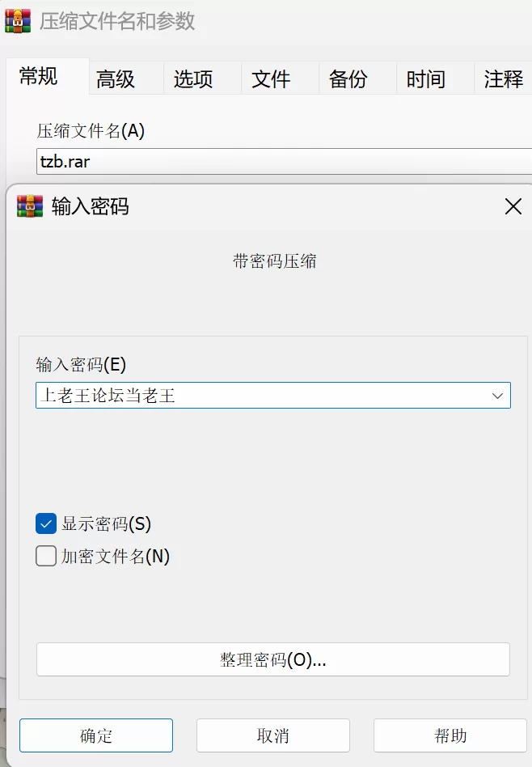Switch to the 高级 tab
Screen dimensions: 532x767
(x=116, y=78)
